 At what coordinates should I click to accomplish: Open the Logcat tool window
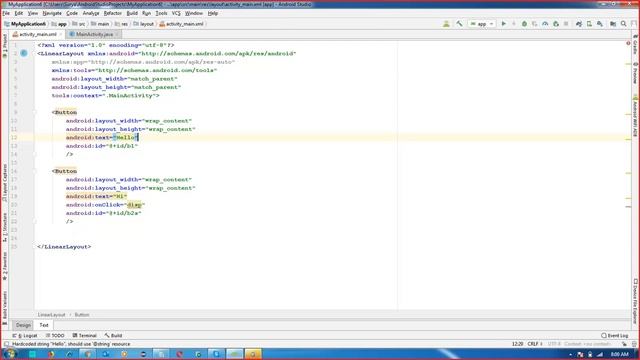tap(25, 336)
